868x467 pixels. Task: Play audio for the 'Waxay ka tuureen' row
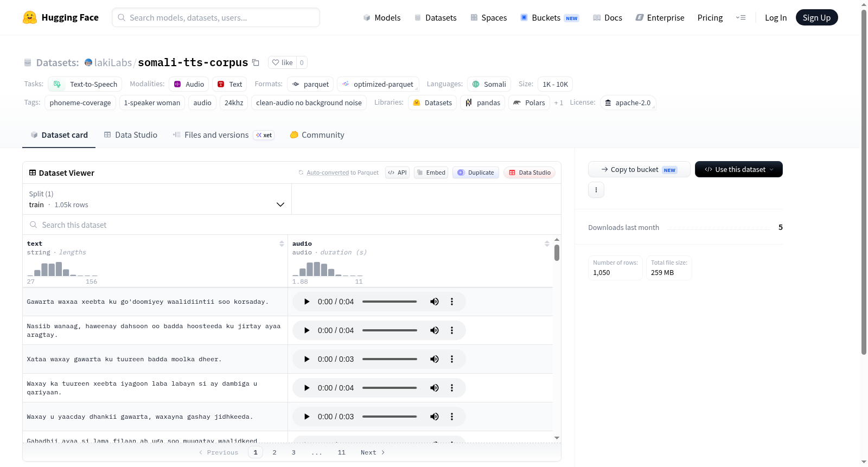[307, 388]
